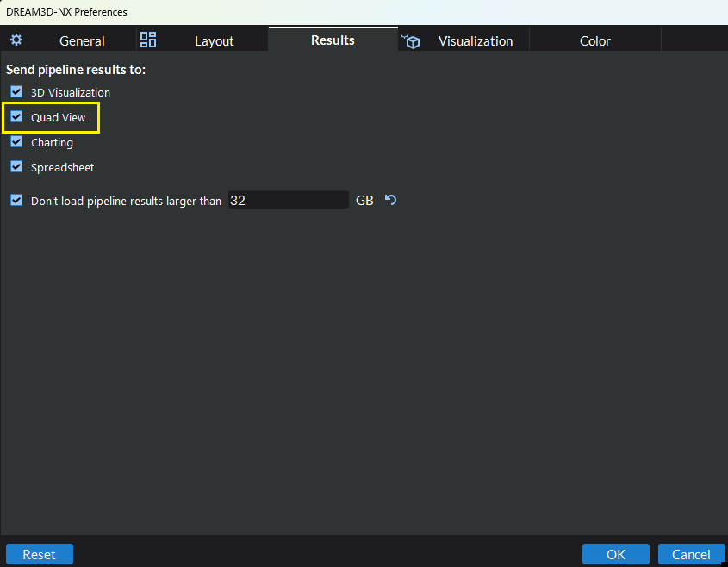Switch to the Layout tab

(x=203, y=40)
